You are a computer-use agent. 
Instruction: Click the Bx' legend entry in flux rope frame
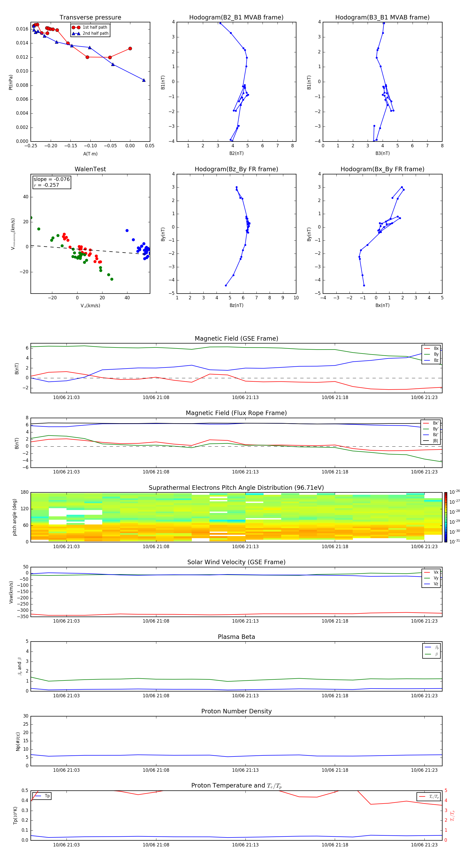pyautogui.click(x=431, y=423)
